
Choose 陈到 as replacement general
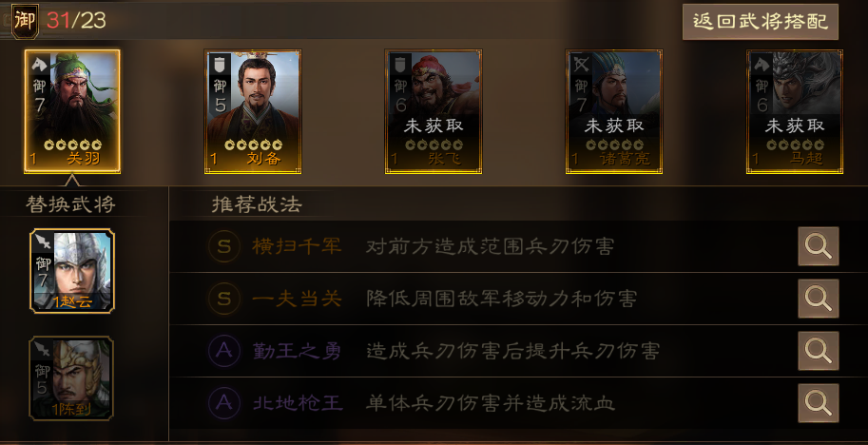point(71,378)
